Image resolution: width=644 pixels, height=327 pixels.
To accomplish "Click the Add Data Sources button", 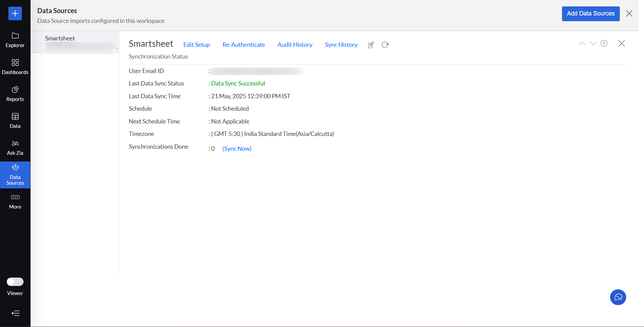I will coord(591,14).
